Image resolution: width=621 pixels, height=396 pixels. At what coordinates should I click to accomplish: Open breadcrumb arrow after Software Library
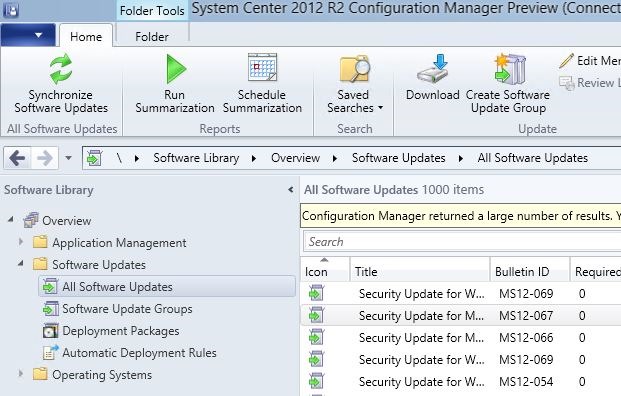(253, 158)
